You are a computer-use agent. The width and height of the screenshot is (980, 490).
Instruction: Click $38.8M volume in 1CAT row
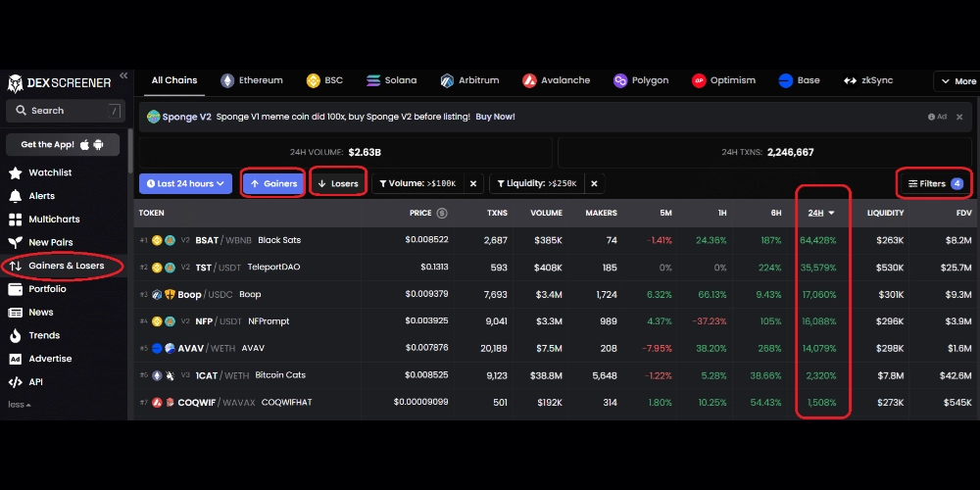coord(546,375)
